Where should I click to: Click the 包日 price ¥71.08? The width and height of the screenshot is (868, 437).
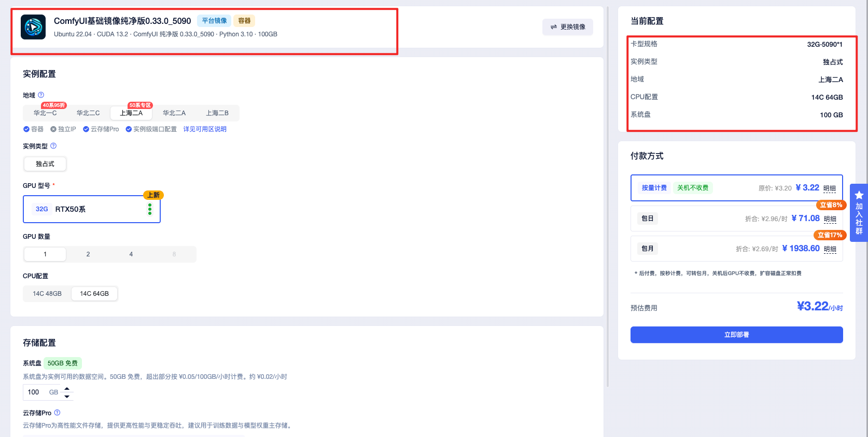(805, 218)
